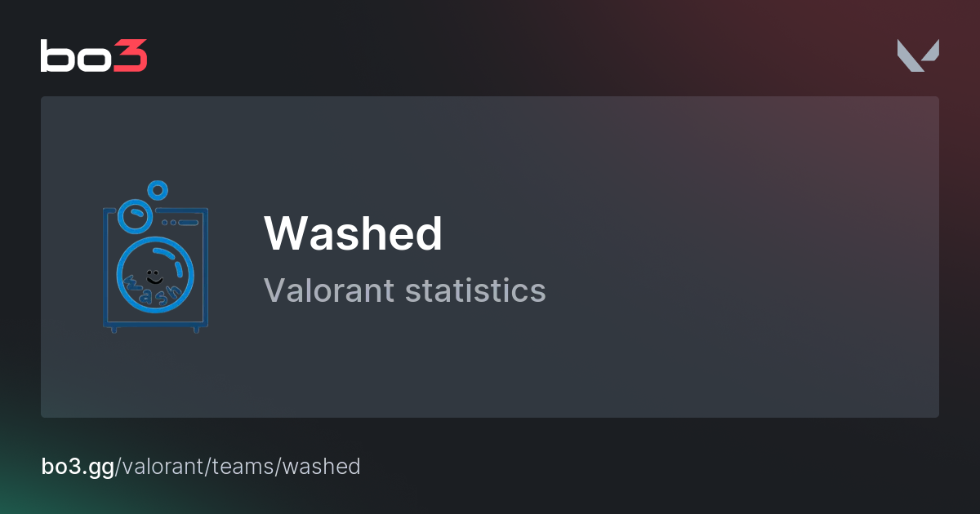
Task: Click the Valorant statistics subtitle
Action: 404,290
